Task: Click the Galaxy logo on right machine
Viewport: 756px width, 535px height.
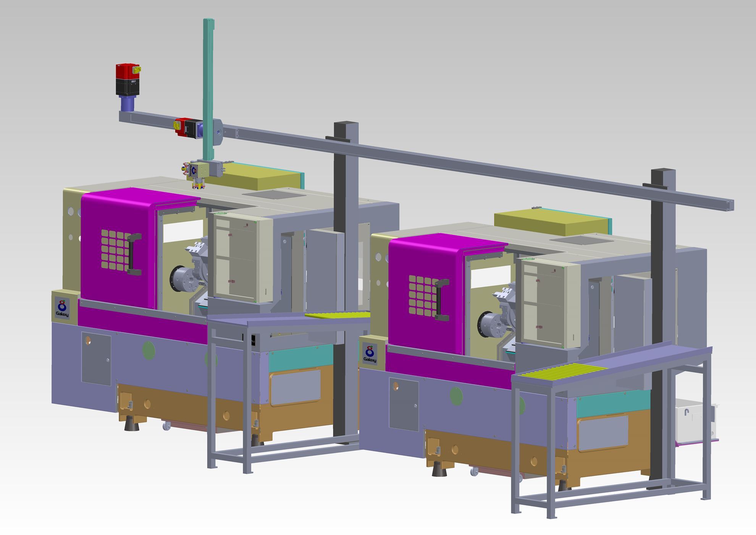Action: [370, 354]
